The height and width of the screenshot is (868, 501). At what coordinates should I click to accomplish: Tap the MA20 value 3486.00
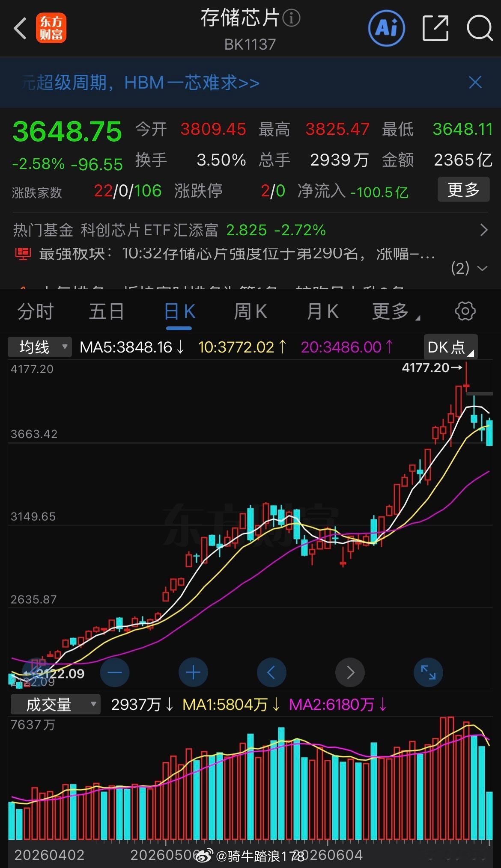(x=347, y=347)
